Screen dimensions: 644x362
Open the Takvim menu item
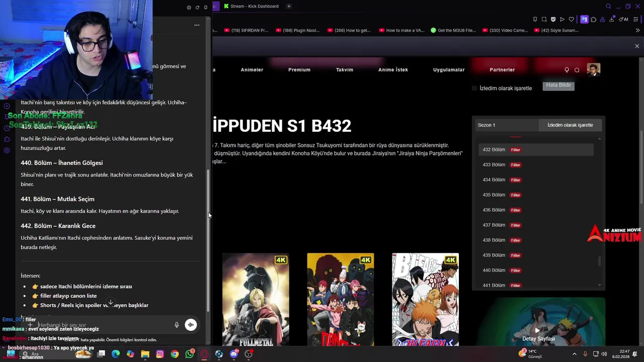345,70
